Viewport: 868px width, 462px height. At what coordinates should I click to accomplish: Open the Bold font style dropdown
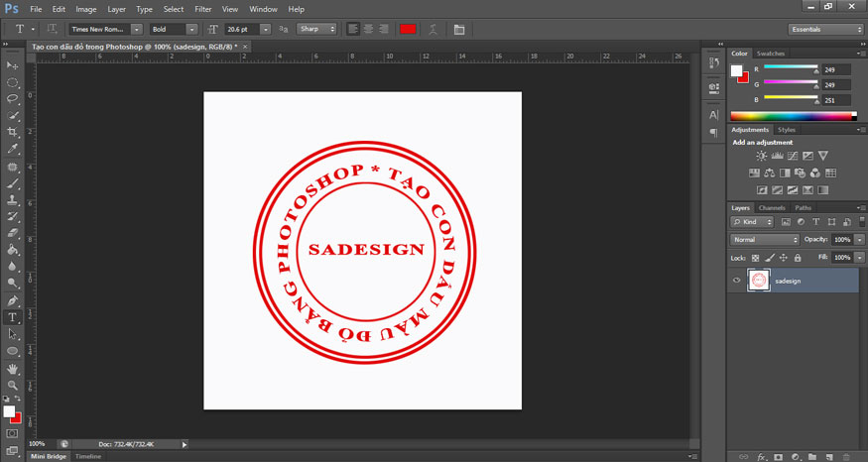[x=191, y=30]
